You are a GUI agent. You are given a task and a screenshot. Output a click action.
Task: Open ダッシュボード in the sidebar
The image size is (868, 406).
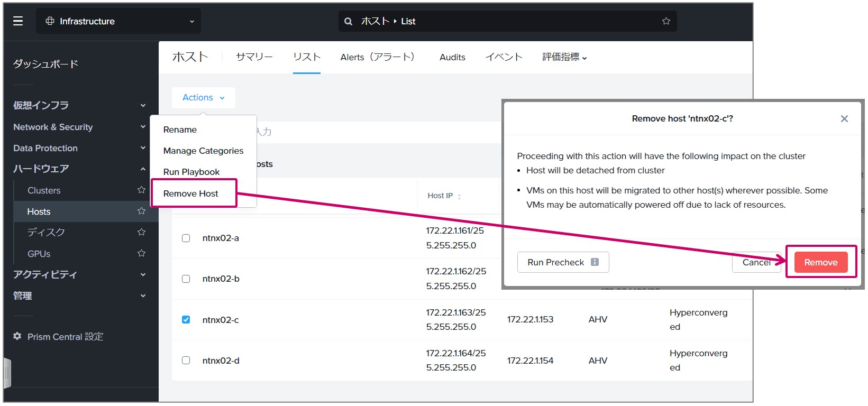(x=45, y=64)
